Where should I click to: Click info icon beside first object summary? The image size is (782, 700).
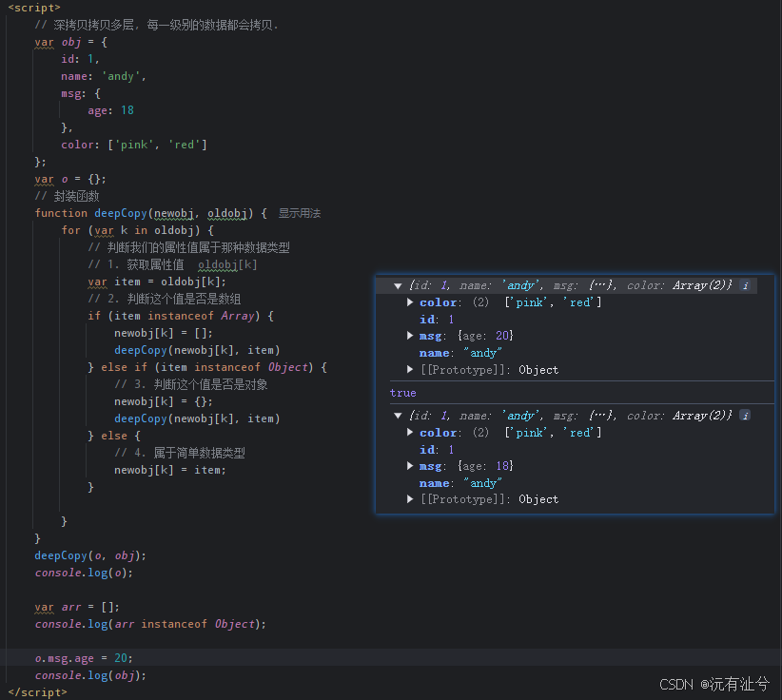(x=745, y=285)
